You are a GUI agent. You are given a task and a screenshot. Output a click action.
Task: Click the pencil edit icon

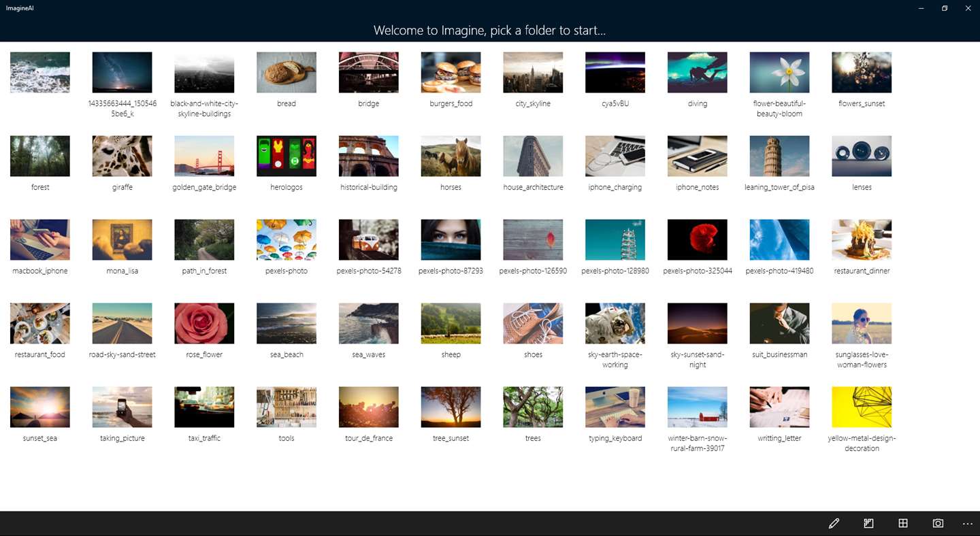click(834, 523)
